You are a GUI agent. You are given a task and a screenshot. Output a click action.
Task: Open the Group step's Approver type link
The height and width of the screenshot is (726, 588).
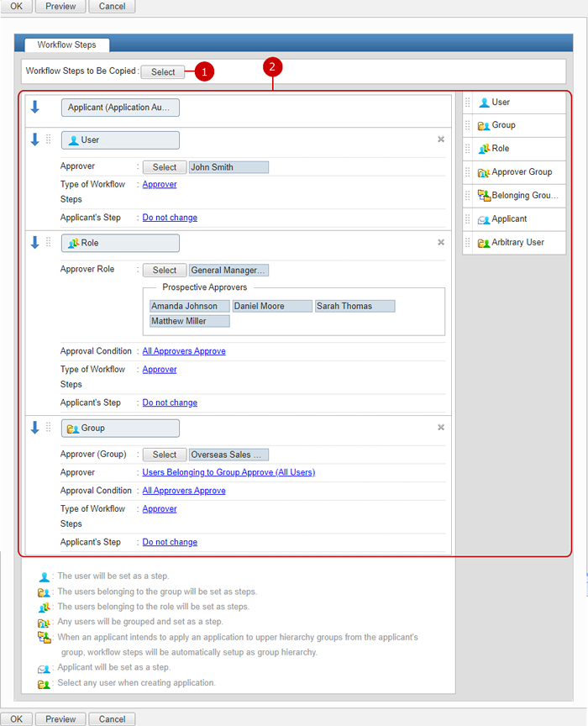point(160,509)
